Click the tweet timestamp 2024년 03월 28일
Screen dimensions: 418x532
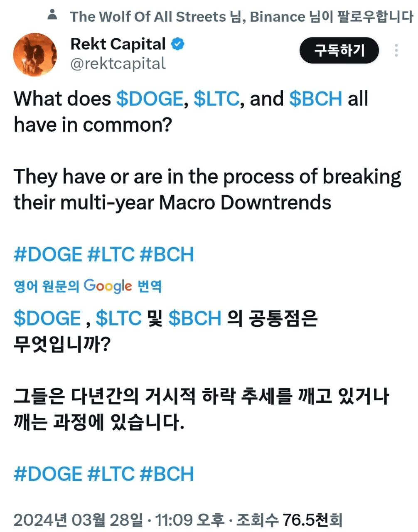coord(78,520)
